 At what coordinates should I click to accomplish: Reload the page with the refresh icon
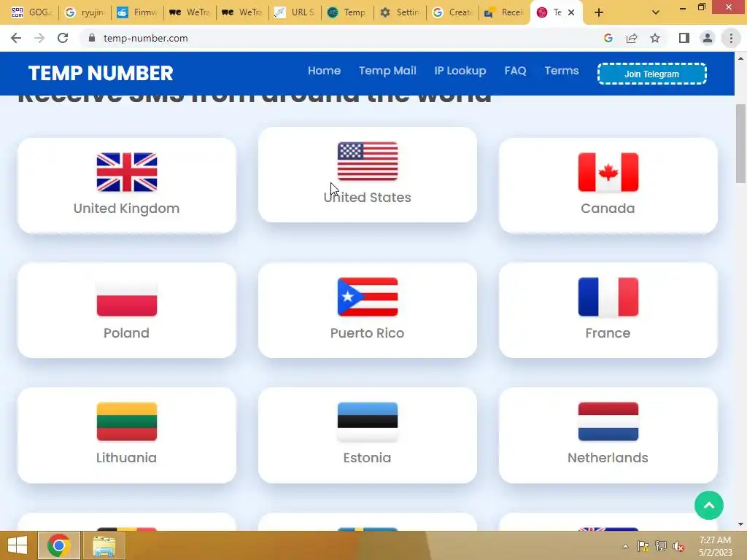[63, 38]
